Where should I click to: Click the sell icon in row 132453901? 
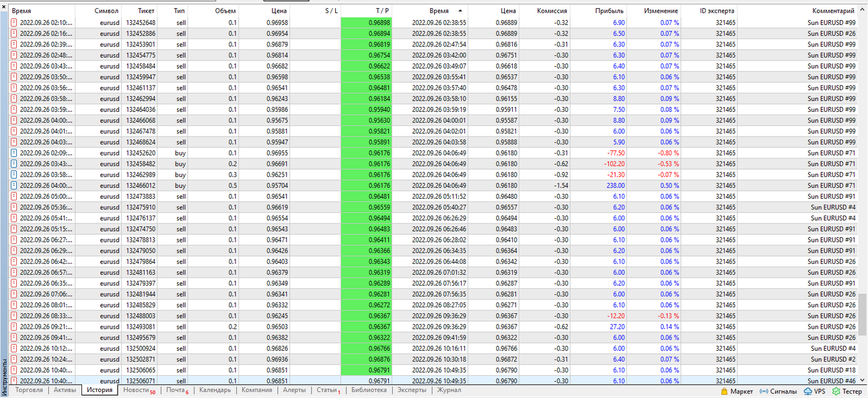[14, 44]
